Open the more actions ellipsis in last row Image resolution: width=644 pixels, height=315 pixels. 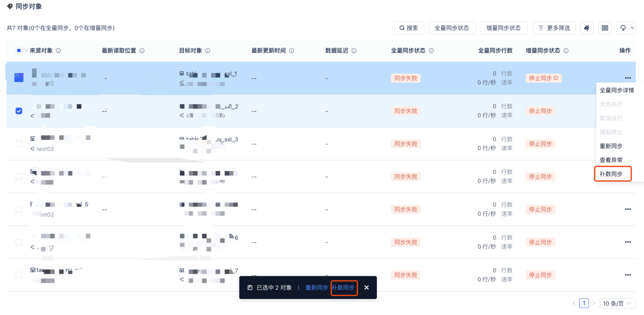click(627, 275)
